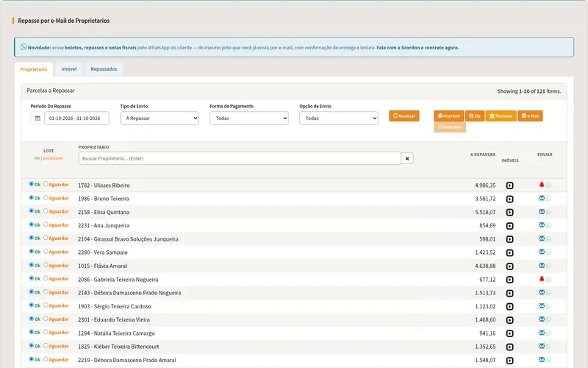Send email envelope for Bruno Teixeira
Image resolution: width=588 pixels, height=368 pixels.
542,198
